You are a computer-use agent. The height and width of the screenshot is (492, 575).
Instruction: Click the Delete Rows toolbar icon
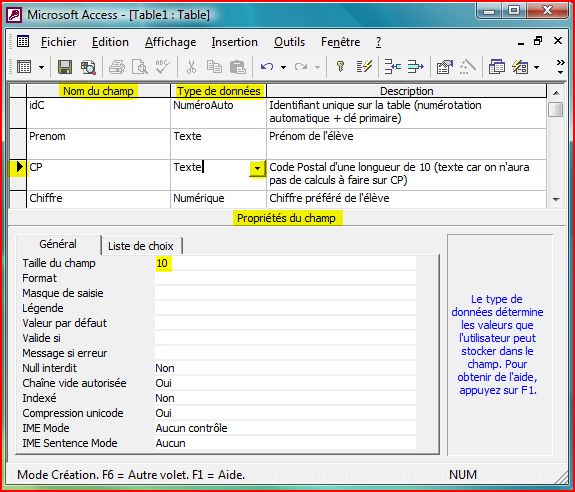[415, 67]
